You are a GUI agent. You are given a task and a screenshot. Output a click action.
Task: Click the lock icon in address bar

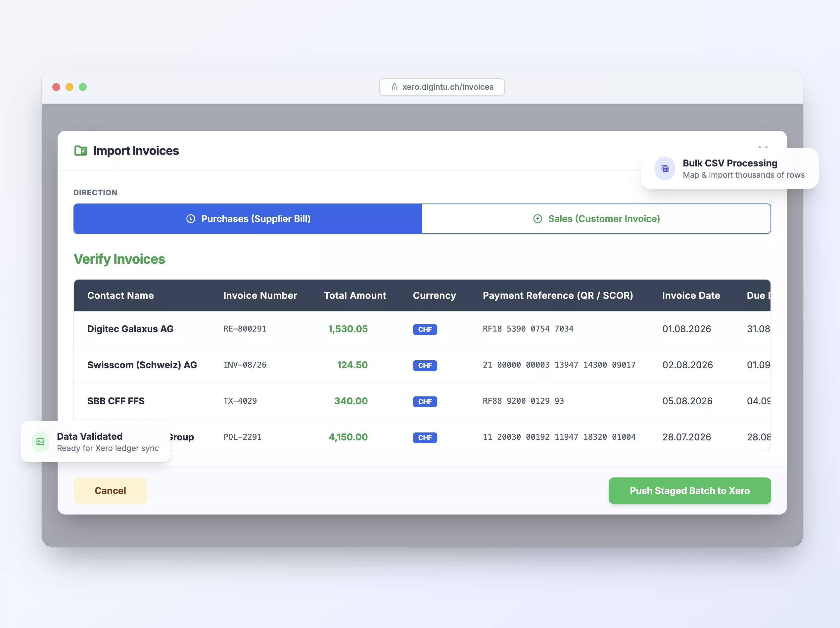(395, 87)
